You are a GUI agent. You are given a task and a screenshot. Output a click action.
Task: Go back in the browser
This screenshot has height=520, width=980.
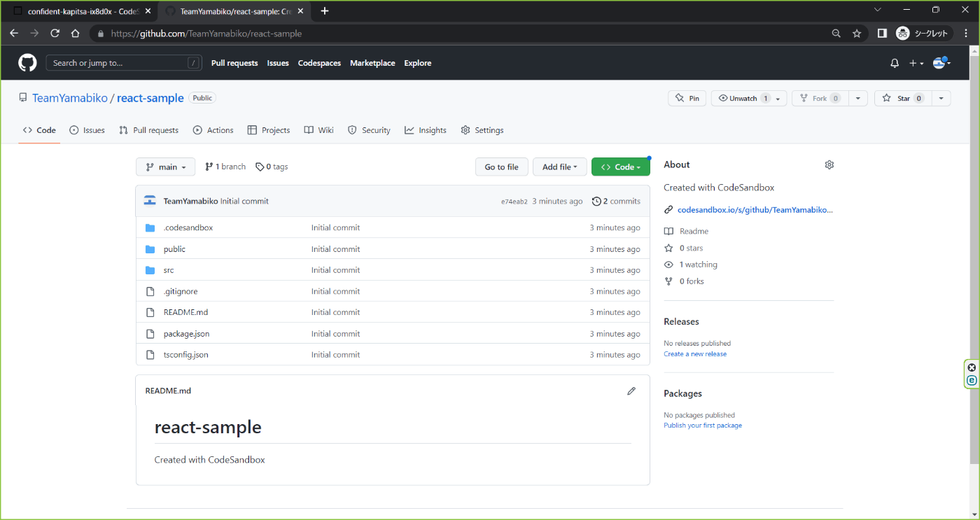pos(14,33)
